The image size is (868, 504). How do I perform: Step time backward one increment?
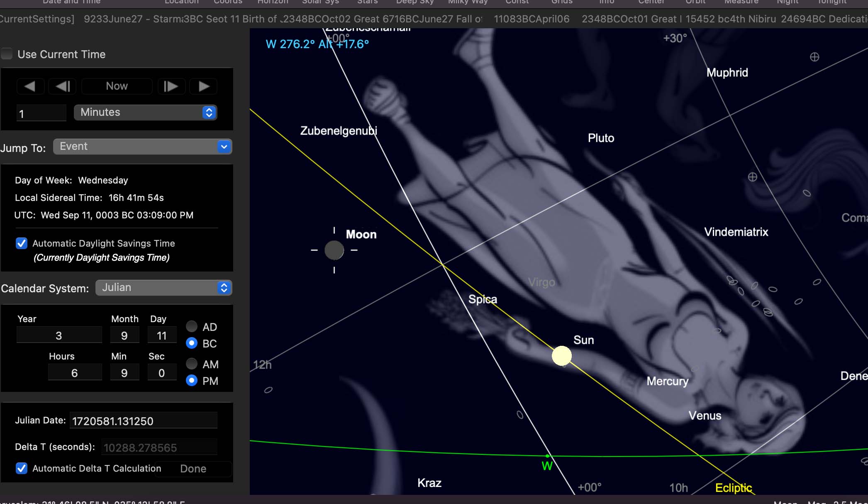click(62, 86)
